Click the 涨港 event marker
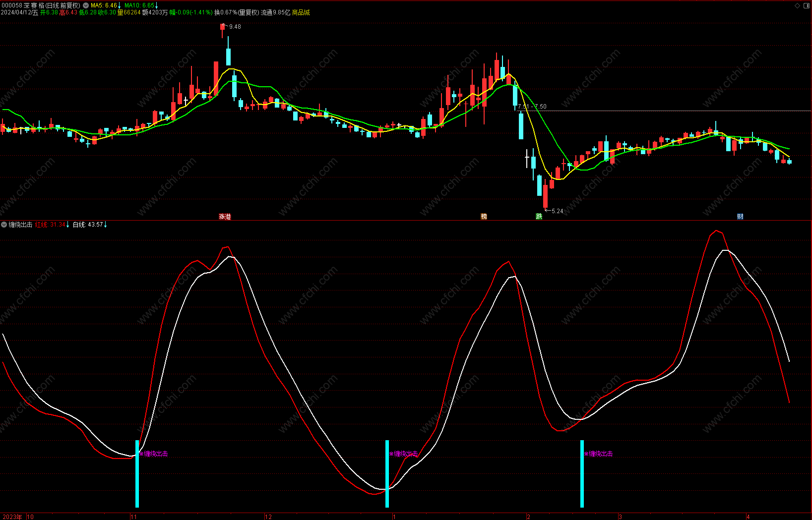The width and height of the screenshot is (812, 520). (225, 217)
